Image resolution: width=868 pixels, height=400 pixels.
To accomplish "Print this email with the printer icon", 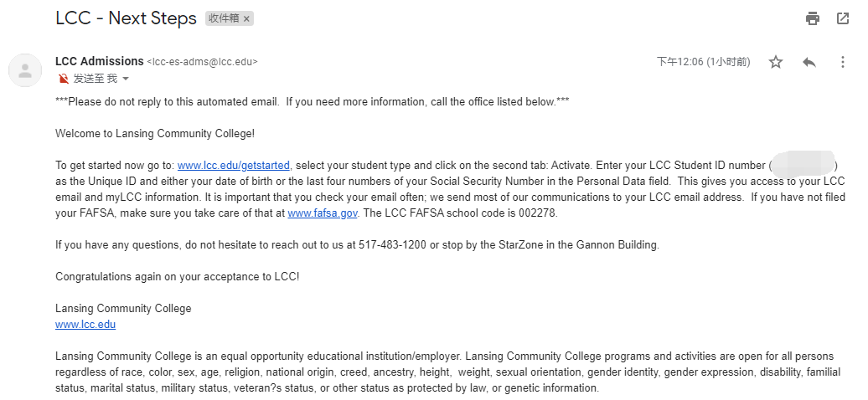I will coord(812,18).
